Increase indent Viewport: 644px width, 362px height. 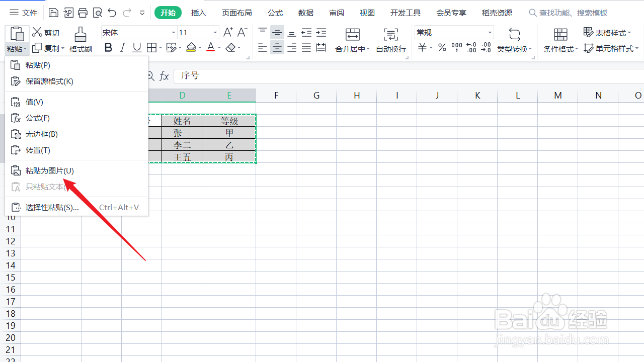pyautogui.click(x=321, y=32)
